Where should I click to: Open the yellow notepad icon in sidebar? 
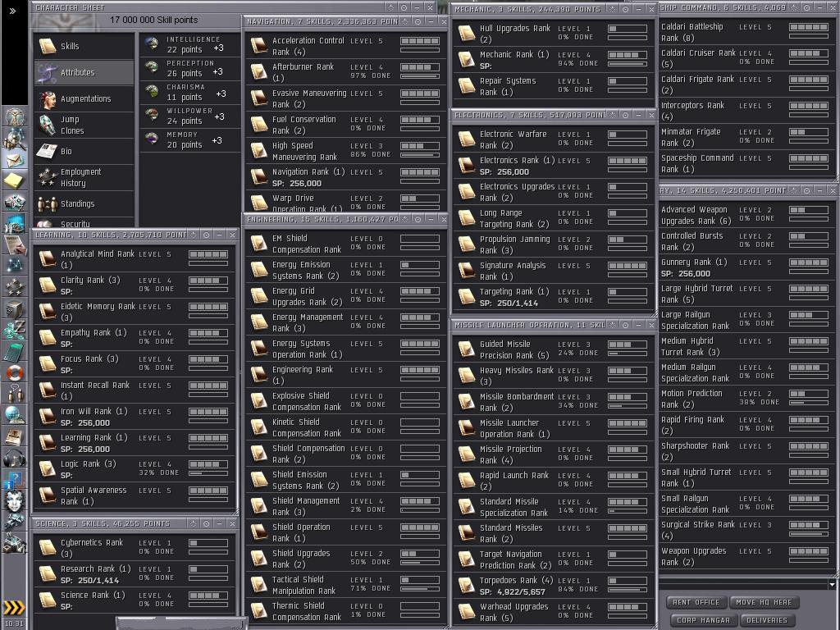click(15, 180)
